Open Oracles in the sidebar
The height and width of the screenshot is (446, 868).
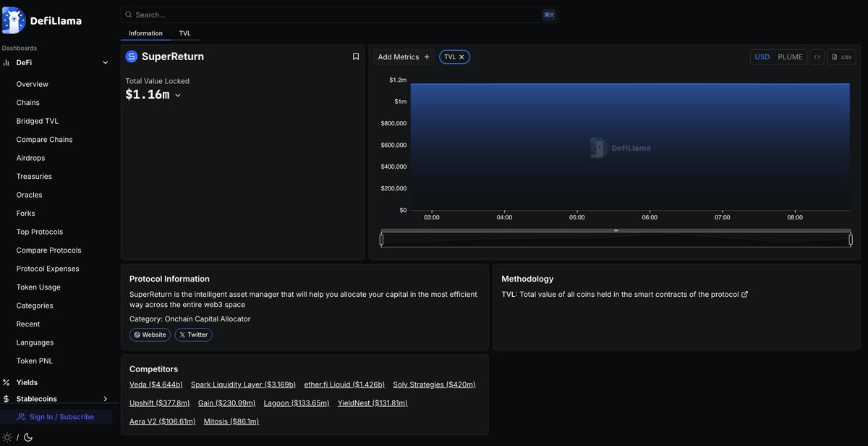pos(30,195)
